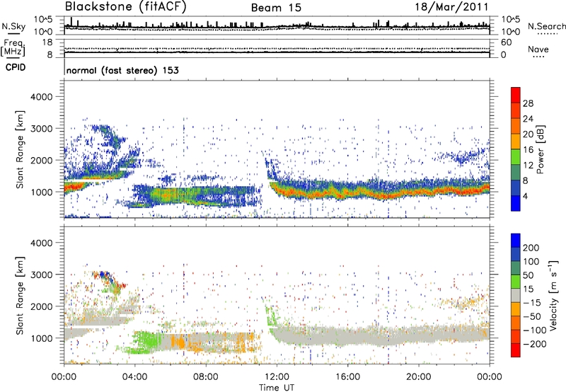
Task: Select the light green segment of Power color bar
Action: point(516,157)
